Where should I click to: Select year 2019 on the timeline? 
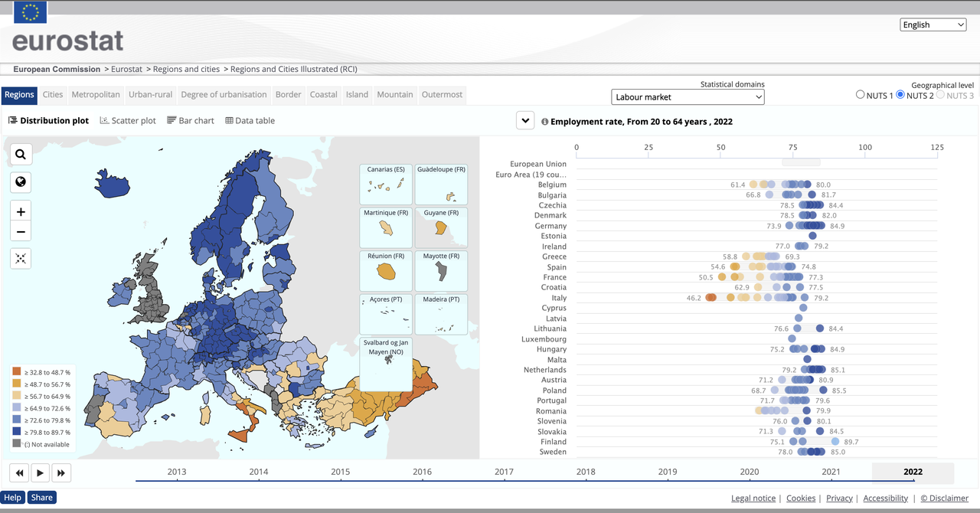click(668, 472)
